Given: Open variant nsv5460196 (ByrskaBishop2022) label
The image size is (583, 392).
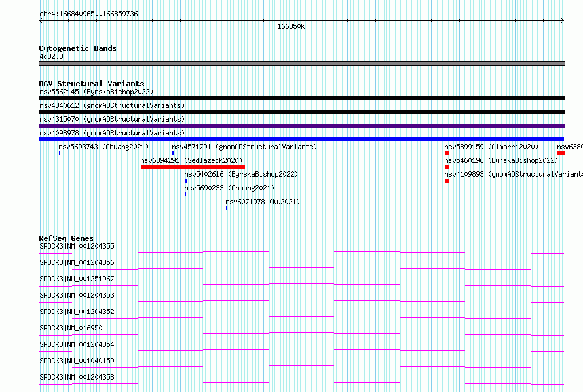Looking at the screenshot, I should (501, 160).
